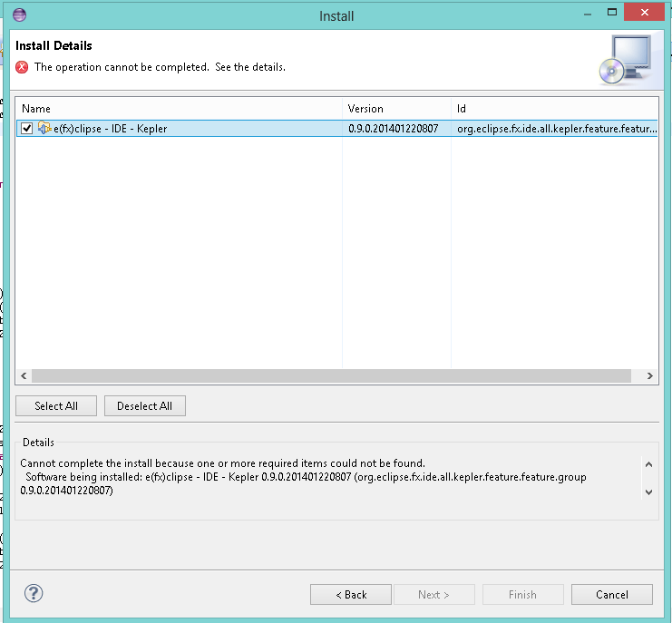The width and height of the screenshot is (672, 623).
Task: Click the 'Cannot complete the install' details text
Action: click(x=222, y=463)
